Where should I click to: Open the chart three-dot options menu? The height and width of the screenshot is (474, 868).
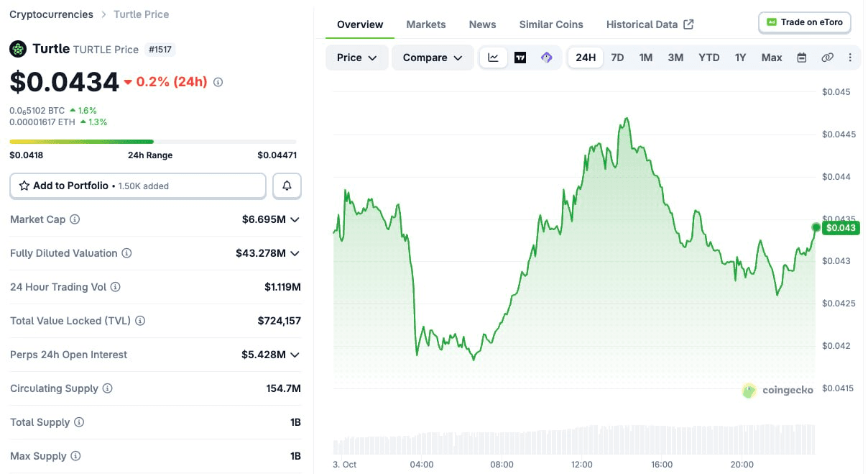850,58
